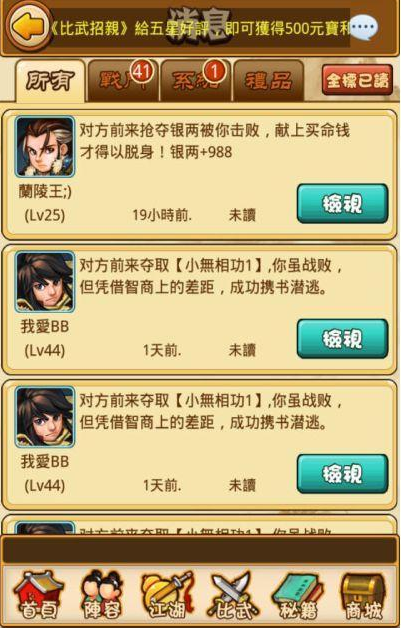This screenshot has width=401, height=628.
Task: Click 檢視 on second 我愛BB message
Action: point(343,474)
